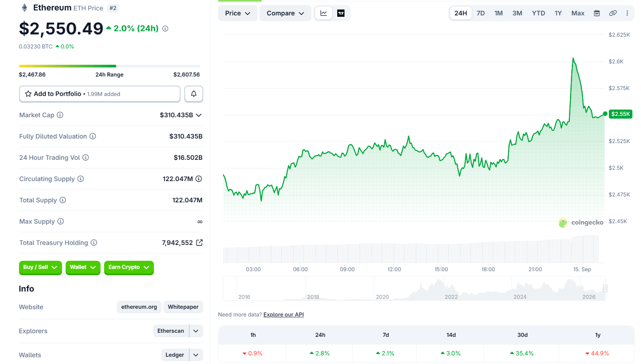
Task: Click the $2,467.86 range low value
Action: [32, 75]
